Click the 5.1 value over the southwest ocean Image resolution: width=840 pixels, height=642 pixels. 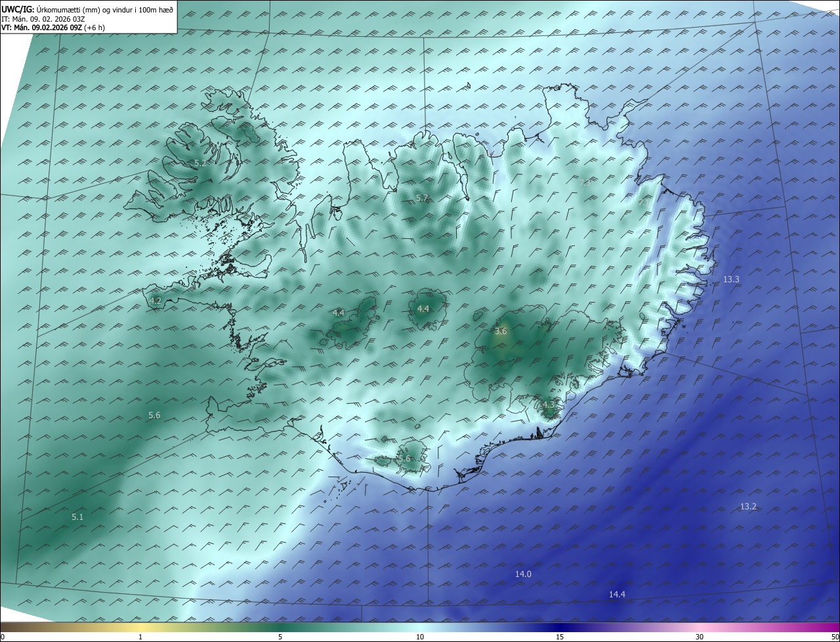click(77, 517)
